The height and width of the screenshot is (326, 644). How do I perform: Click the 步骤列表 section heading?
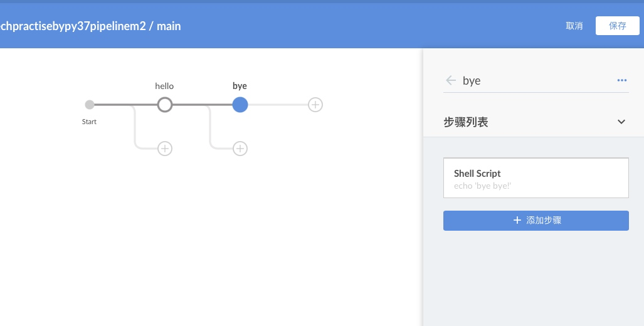coord(466,122)
